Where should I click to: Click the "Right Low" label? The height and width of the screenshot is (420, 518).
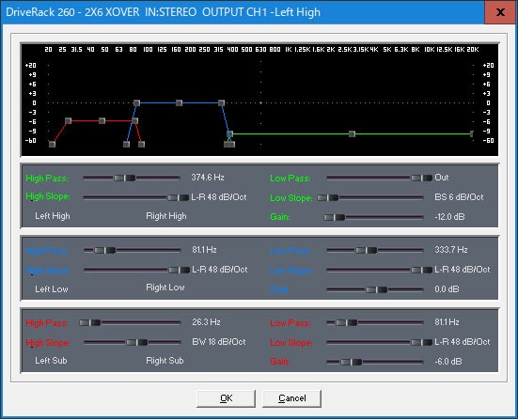[x=165, y=288]
